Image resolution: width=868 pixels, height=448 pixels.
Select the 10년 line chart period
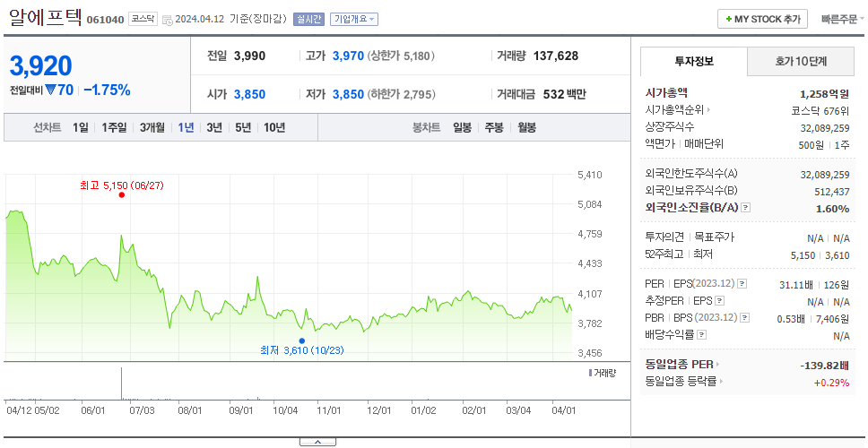[x=274, y=128]
